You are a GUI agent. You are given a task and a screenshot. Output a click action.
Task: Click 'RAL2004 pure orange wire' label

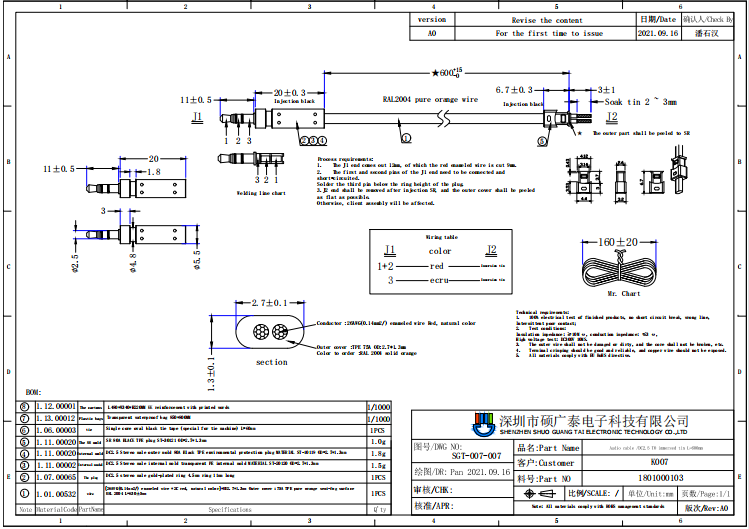click(x=430, y=99)
